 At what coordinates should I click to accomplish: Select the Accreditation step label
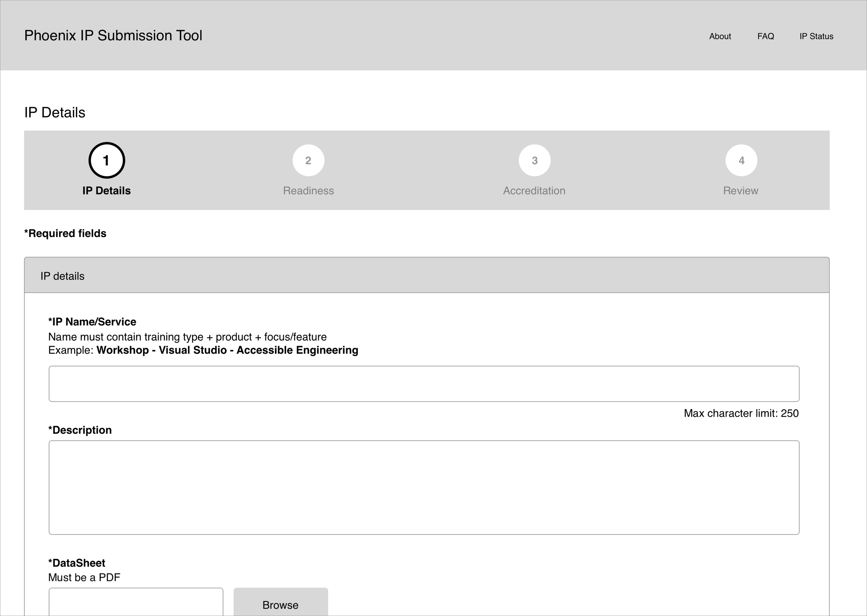[x=534, y=191]
